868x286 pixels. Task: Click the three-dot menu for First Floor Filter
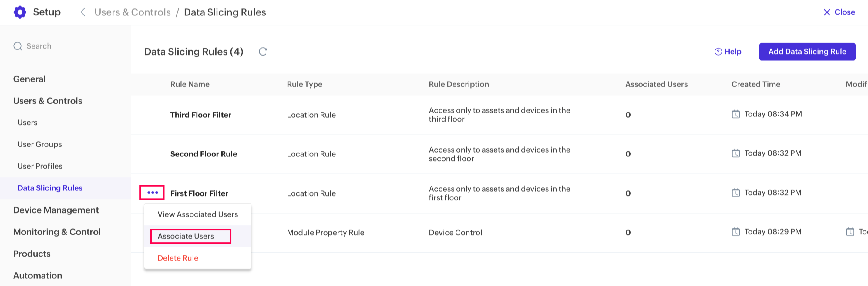(152, 193)
